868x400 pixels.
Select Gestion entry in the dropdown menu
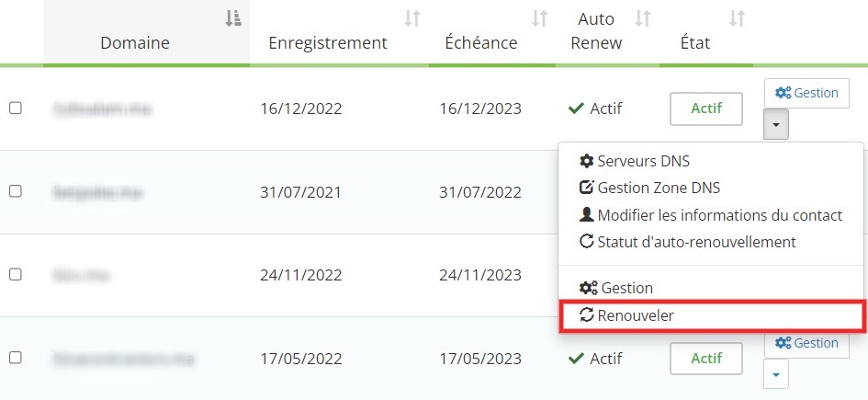pos(625,288)
